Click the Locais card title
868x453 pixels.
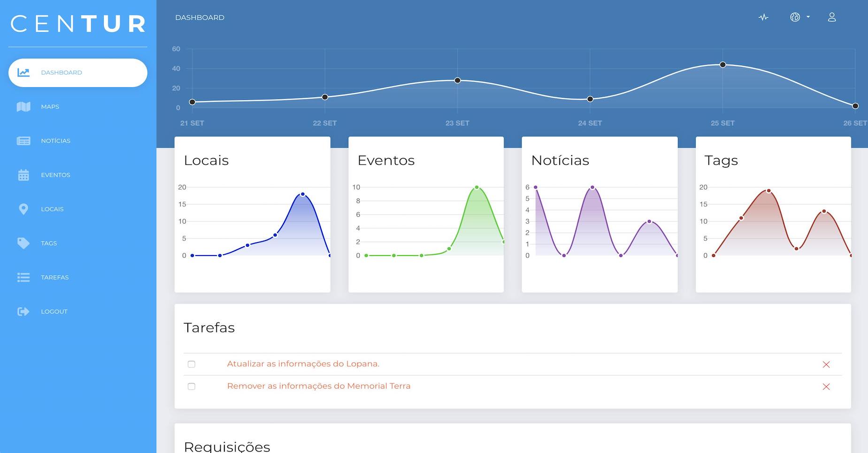pyautogui.click(x=206, y=160)
